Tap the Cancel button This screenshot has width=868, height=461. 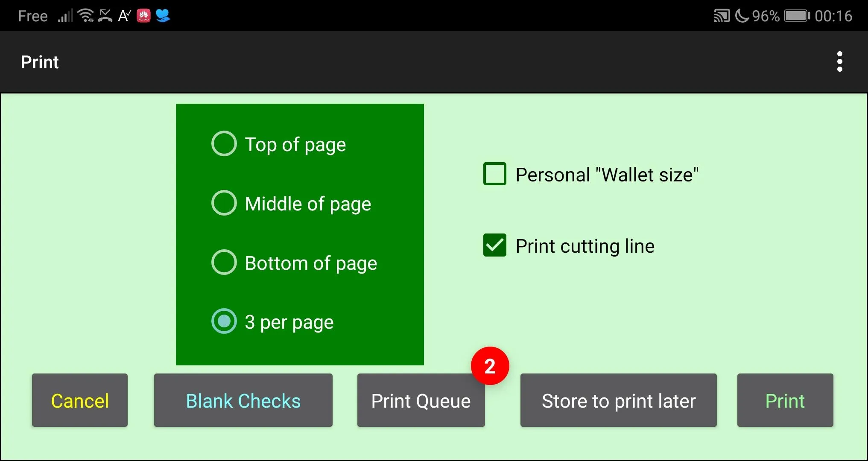tap(79, 400)
